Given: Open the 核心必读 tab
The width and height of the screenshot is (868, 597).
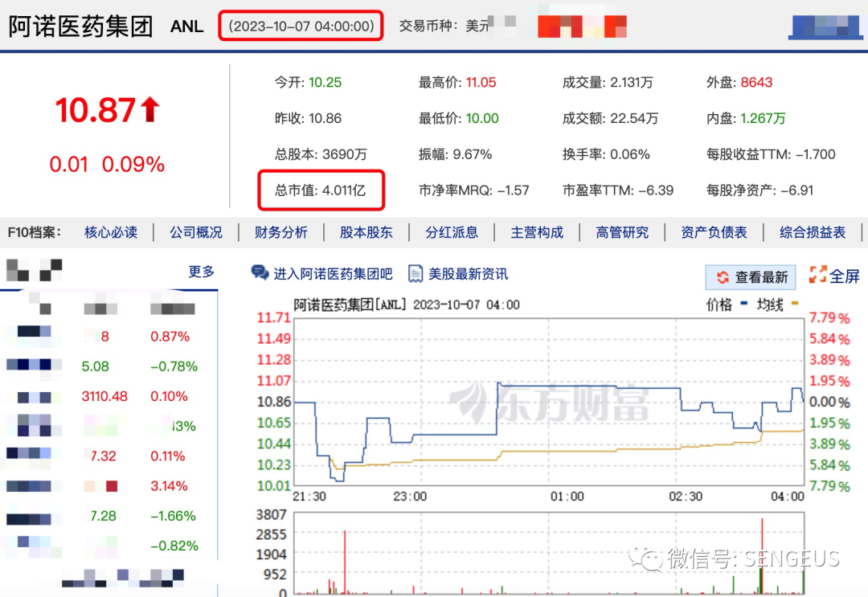Looking at the screenshot, I should 111,232.
